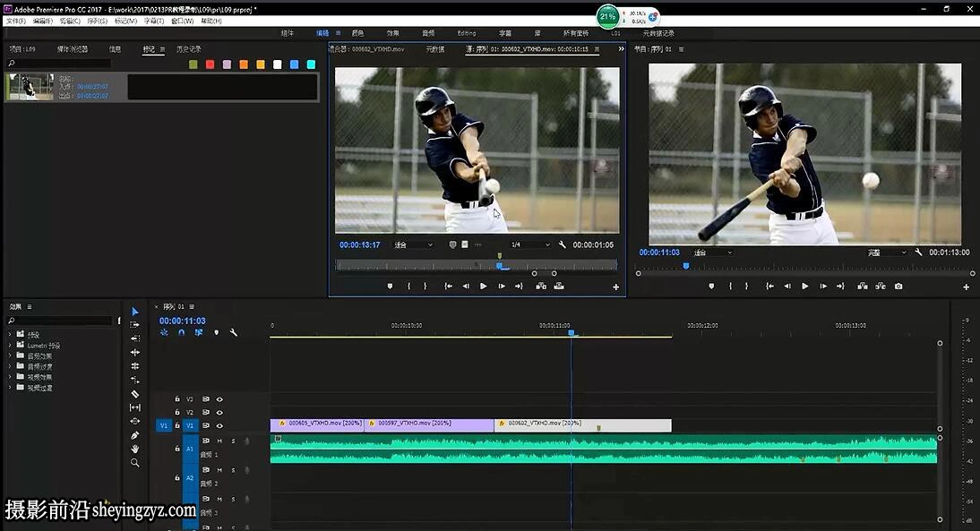Mark Out point in Source monitor

tap(425, 287)
